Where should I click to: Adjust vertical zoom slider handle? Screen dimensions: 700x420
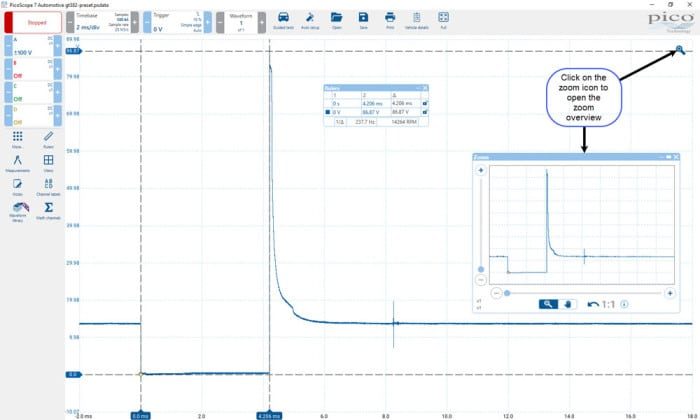click(x=481, y=269)
